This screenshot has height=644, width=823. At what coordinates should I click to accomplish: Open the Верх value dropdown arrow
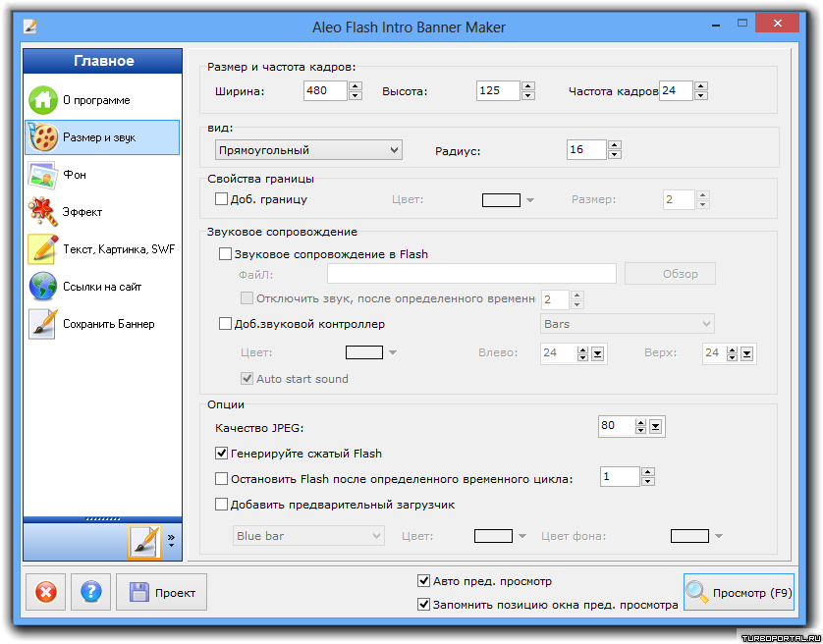click(x=747, y=353)
